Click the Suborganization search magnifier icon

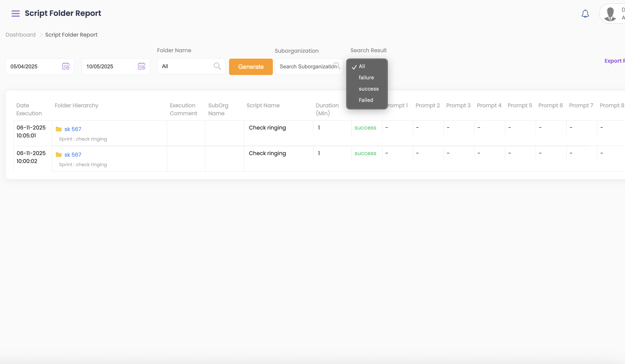coord(337,66)
